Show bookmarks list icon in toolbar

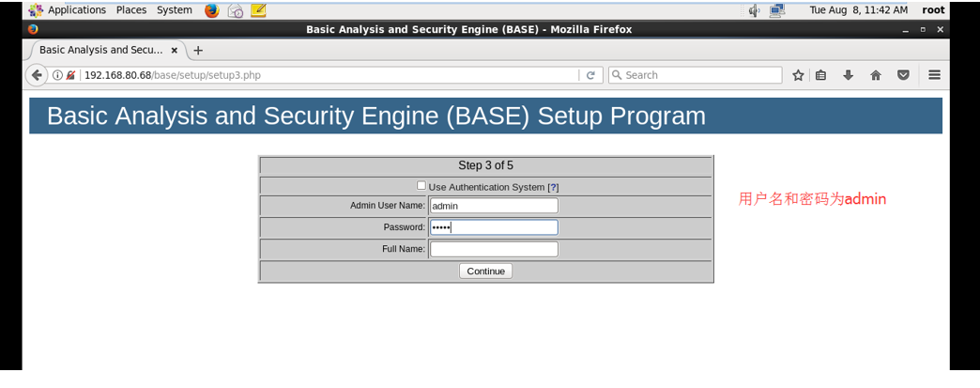coord(821,75)
